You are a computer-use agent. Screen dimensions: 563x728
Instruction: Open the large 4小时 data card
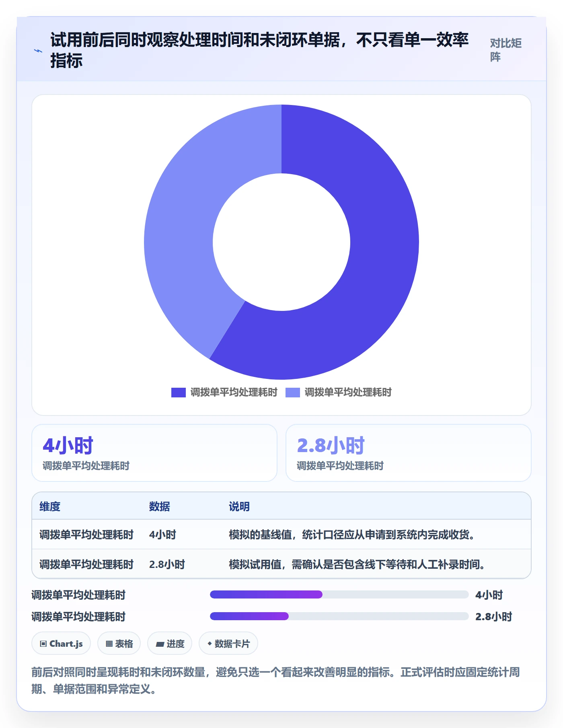coord(154,453)
